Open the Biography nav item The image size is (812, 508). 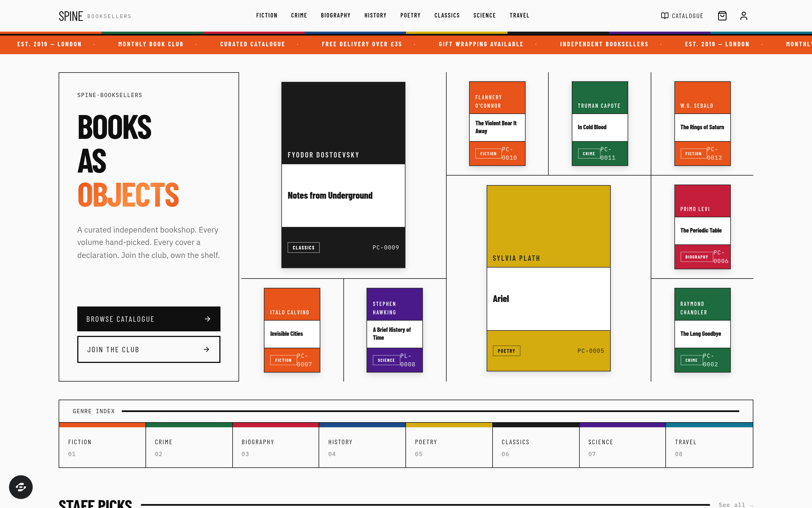336,16
